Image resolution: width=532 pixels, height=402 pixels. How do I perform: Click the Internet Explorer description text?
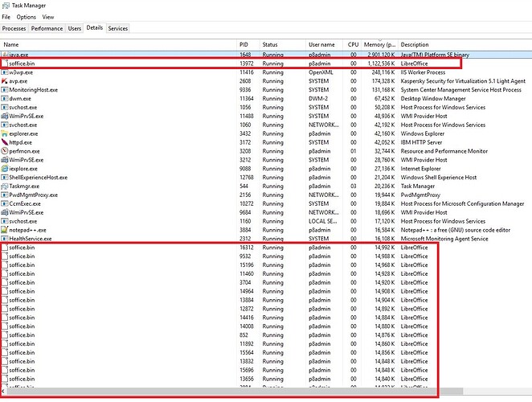click(420, 169)
